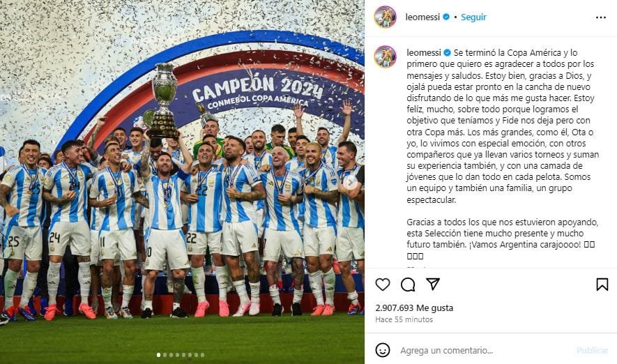Jump to second carousel dot indicator
The width and height of the screenshot is (617, 364).
point(165,355)
